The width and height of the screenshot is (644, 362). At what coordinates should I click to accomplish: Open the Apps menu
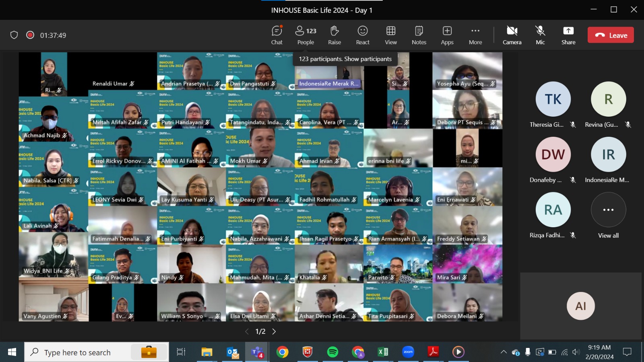[x=447, y=35]
